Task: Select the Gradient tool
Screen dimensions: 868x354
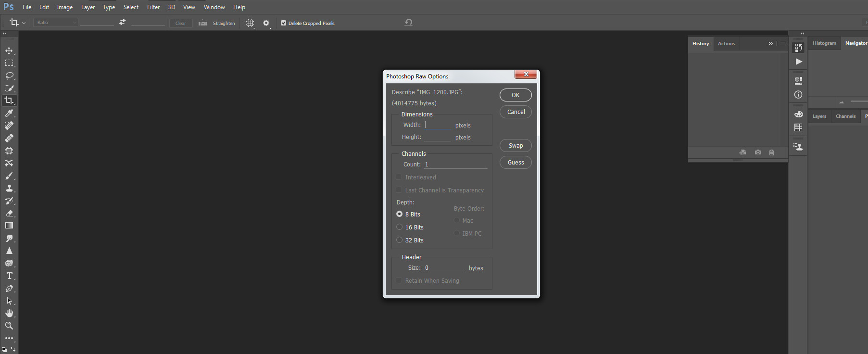Action: (9, 226)
